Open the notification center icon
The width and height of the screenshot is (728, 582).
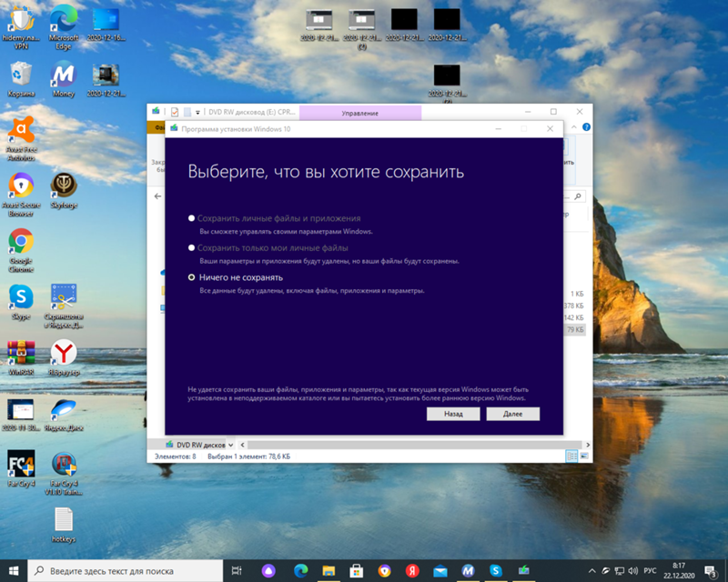(x=711, y=571)
